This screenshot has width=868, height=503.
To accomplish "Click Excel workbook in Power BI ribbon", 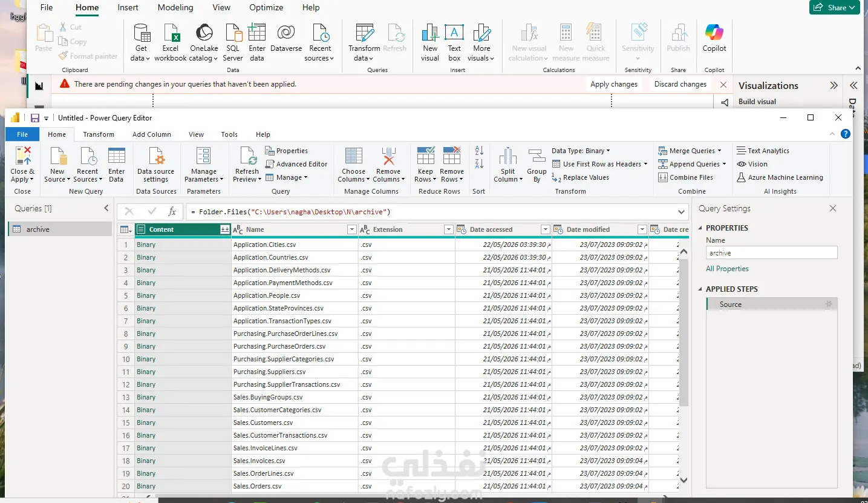I will click(171, 42).
